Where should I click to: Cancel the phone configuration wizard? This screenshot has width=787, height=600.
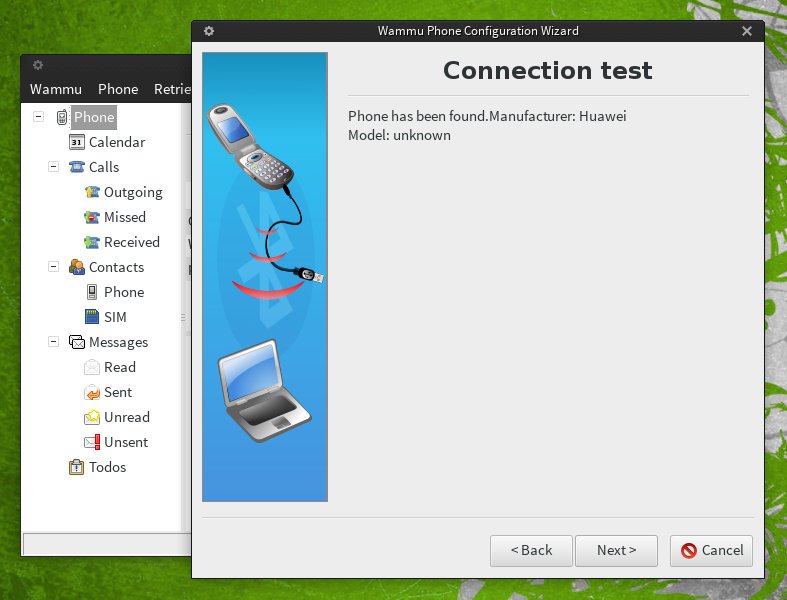pyautogui.click(x=712, y=550)
